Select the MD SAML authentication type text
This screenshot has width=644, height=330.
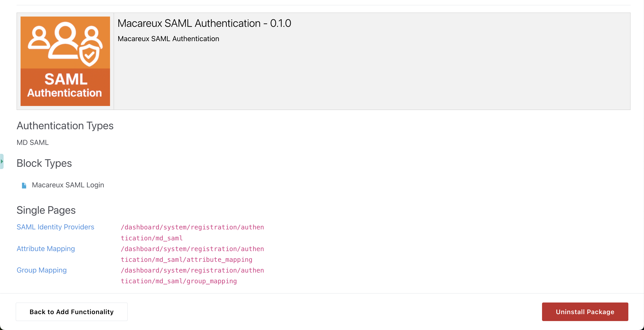(32, 142)
